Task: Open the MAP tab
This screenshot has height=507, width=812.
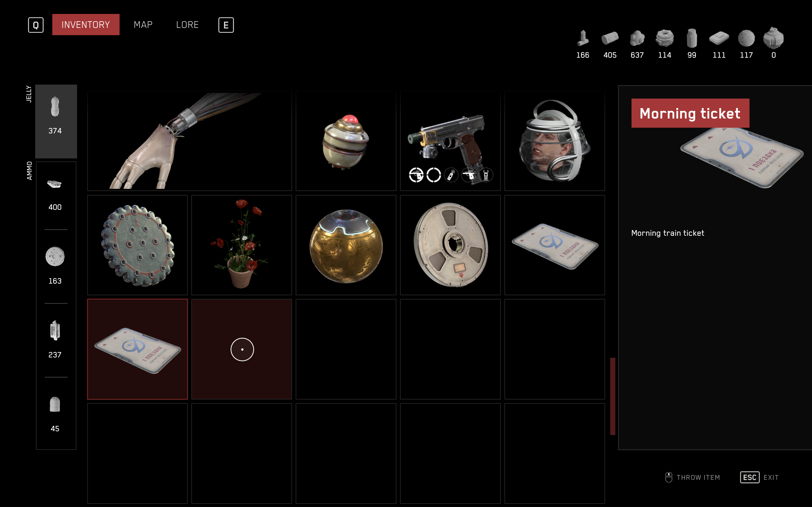Action: point(143,25)
